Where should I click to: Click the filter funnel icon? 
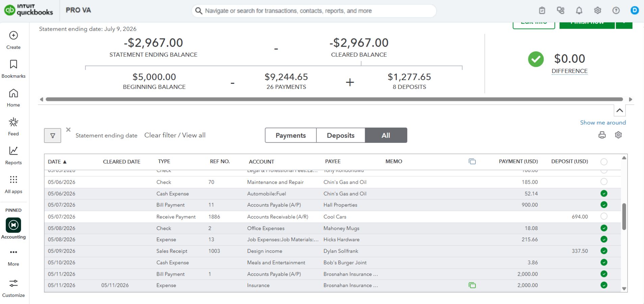point(53,135)
